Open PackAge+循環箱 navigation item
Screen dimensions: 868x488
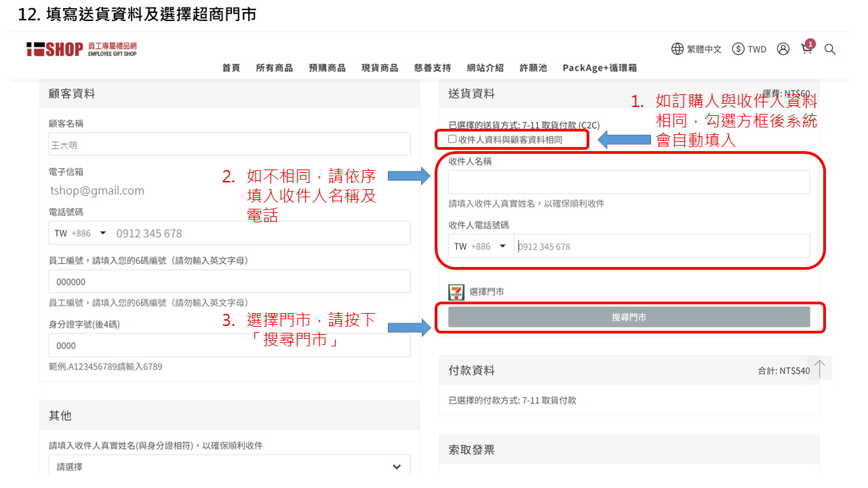pos(599,68)
